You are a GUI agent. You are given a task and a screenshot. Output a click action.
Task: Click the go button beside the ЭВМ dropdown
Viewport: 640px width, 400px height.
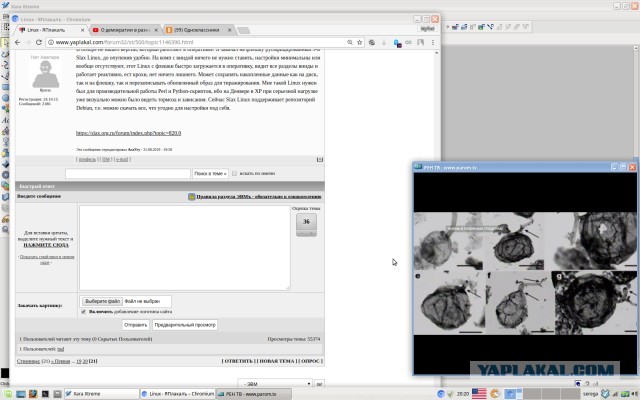(319, 384)
